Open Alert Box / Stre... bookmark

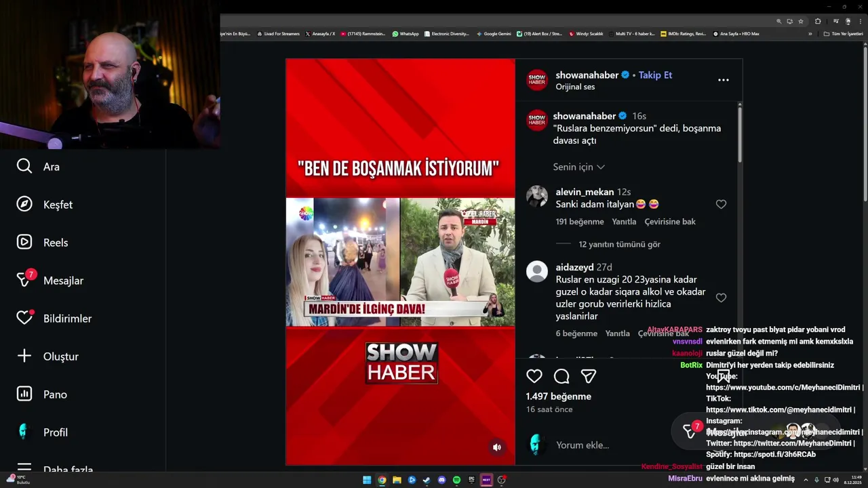pos(539,34)
